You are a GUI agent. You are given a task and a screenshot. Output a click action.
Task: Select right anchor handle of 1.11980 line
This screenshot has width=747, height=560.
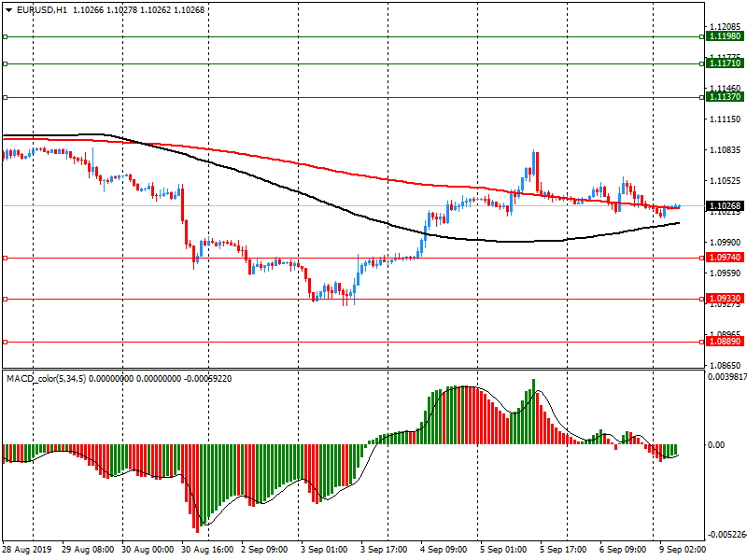point(702,36)
